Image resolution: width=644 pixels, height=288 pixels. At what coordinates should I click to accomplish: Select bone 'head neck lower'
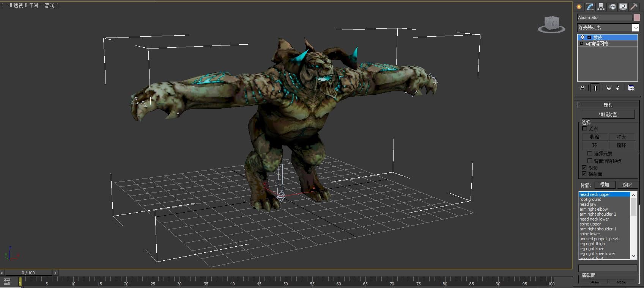click(605, 219)
